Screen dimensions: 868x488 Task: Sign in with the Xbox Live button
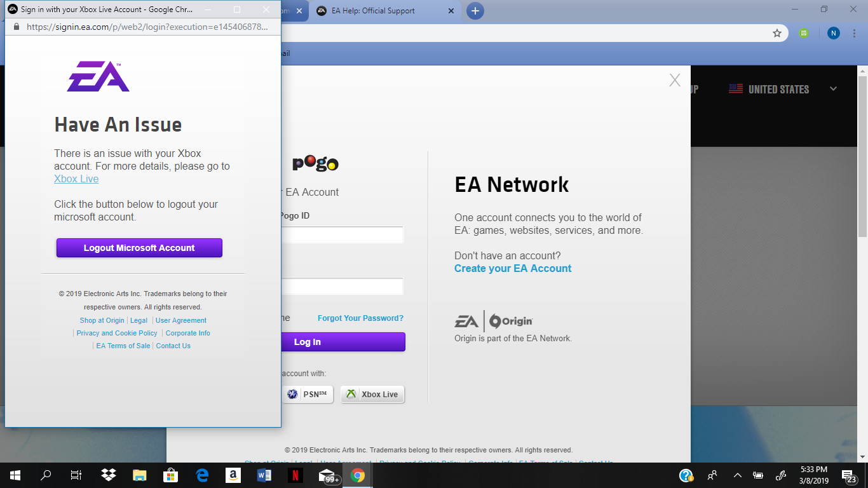point(372,394)
